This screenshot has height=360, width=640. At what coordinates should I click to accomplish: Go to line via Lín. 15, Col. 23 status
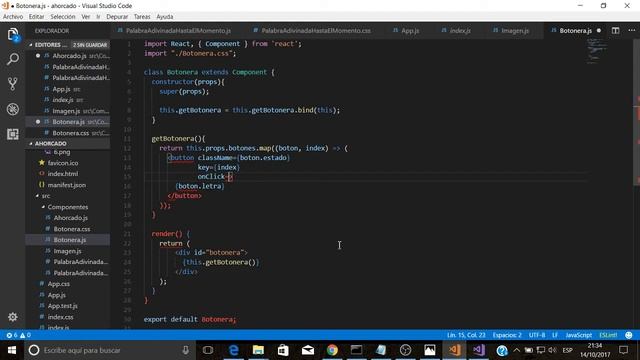pyautogui.click(x=466, y=335)
